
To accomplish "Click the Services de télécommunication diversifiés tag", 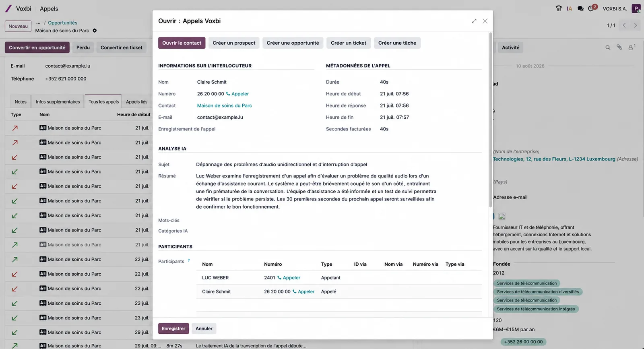I will pos(538,292).
